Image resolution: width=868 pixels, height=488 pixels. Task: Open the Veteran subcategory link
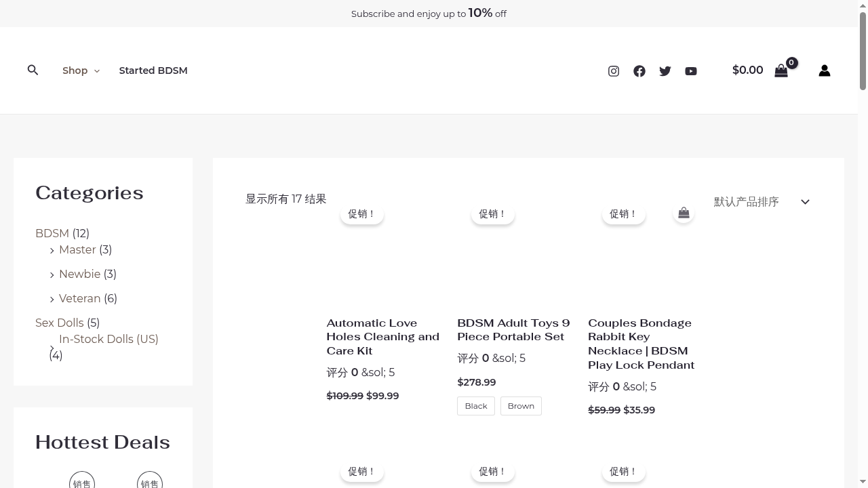coord(79,298)
